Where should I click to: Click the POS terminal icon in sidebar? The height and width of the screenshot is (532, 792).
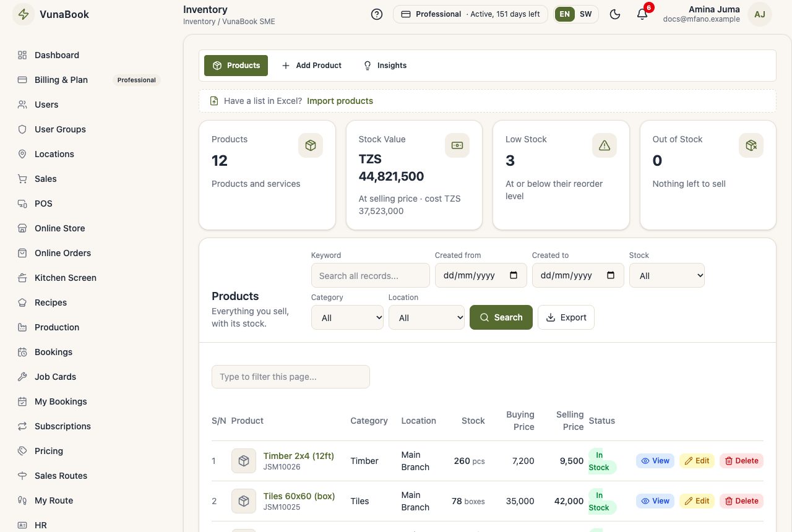(22, 204)
